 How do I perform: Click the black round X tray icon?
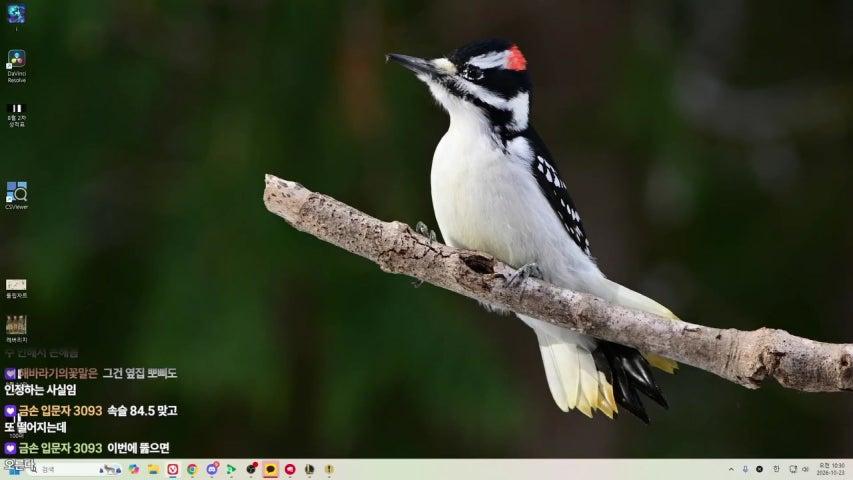[759, 469]
